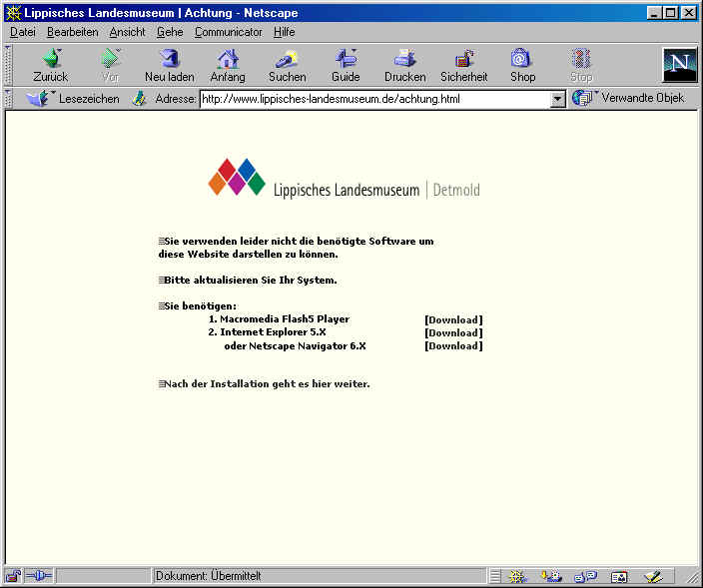The width and height of the screenshot is (703, 588).
Task: Open the Lesezeichen bookmarks menu
Action: pos(73,98)
